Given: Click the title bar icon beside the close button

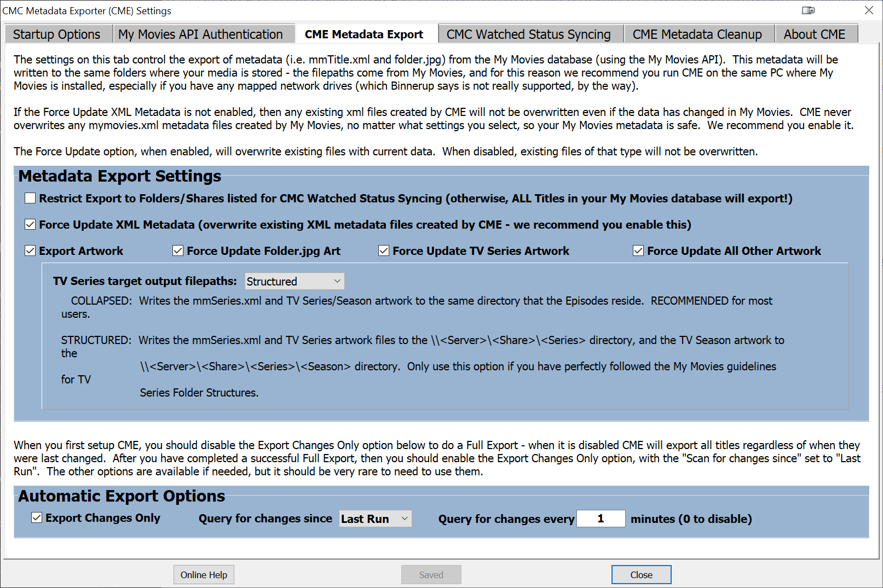Looking at the screenshot, I should 809,10.
